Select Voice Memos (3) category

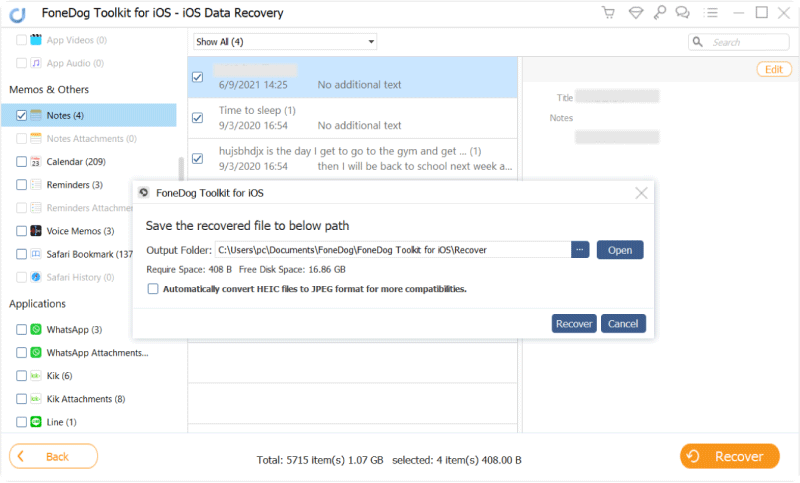tap(80, 231)
